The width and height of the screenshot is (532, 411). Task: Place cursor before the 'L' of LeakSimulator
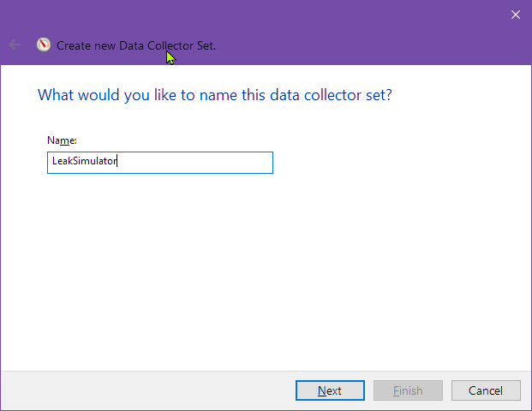coord(52,163)
